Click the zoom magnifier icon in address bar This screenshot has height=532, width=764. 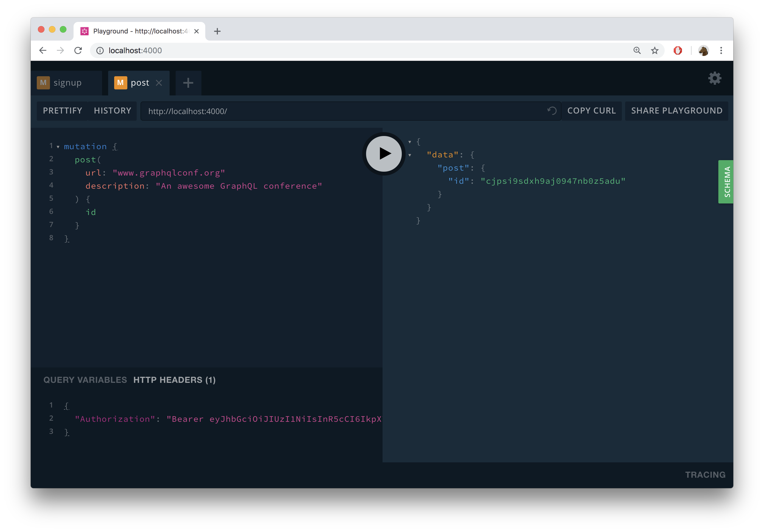pos(637,50)
